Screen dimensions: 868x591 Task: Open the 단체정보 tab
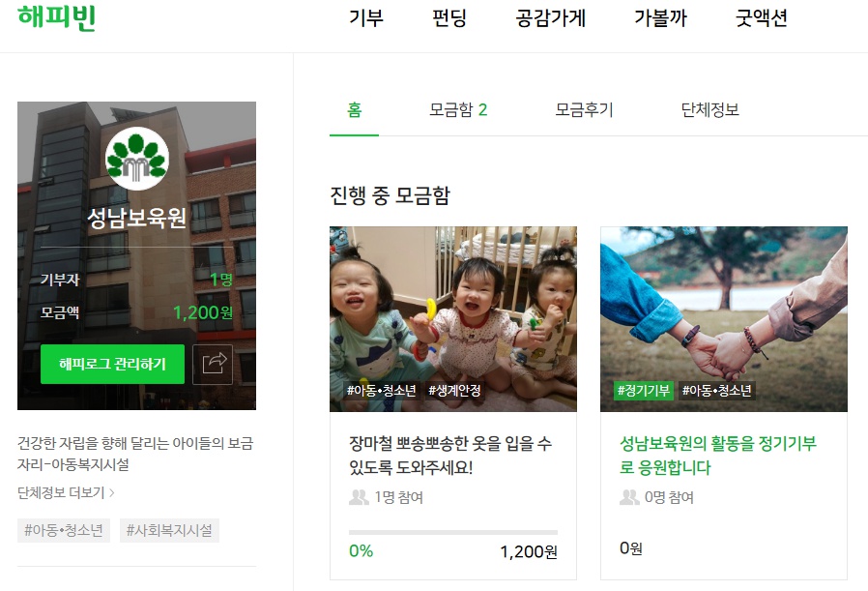[x=710, y=109]
